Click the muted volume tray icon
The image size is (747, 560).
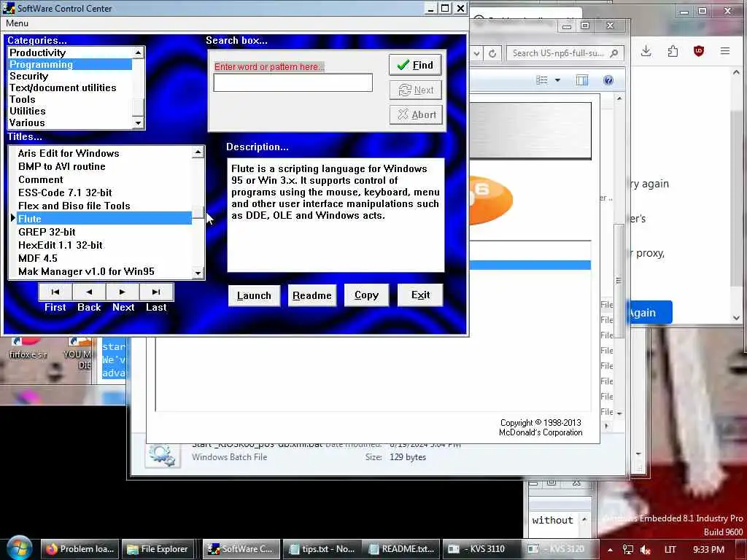[x=646, y=550]
